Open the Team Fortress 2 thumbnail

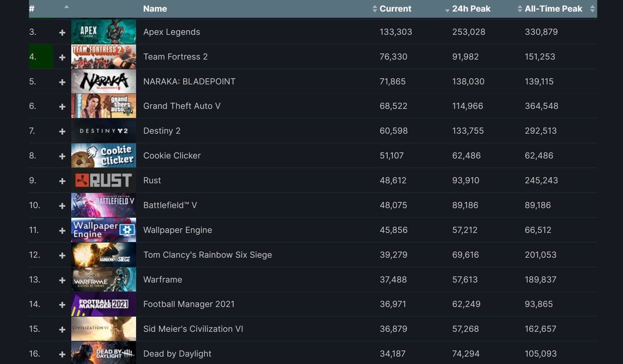click(103, 57)
